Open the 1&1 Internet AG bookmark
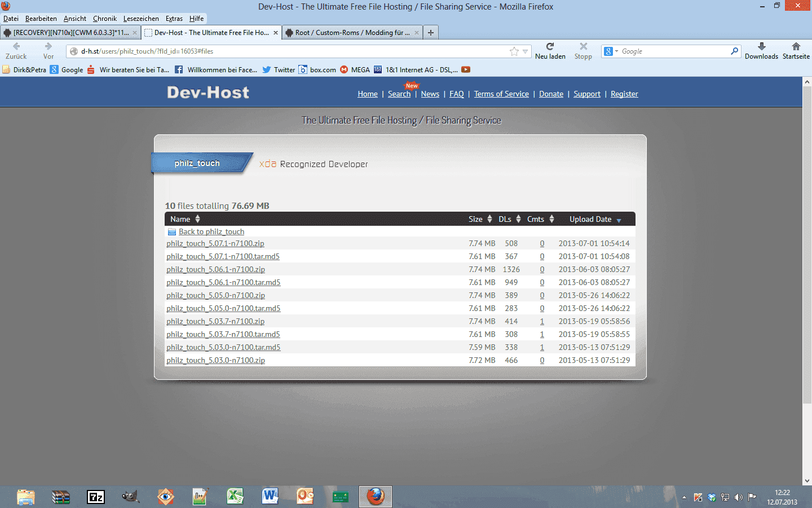This screenshot has height=508, width=812. [416, 70]
